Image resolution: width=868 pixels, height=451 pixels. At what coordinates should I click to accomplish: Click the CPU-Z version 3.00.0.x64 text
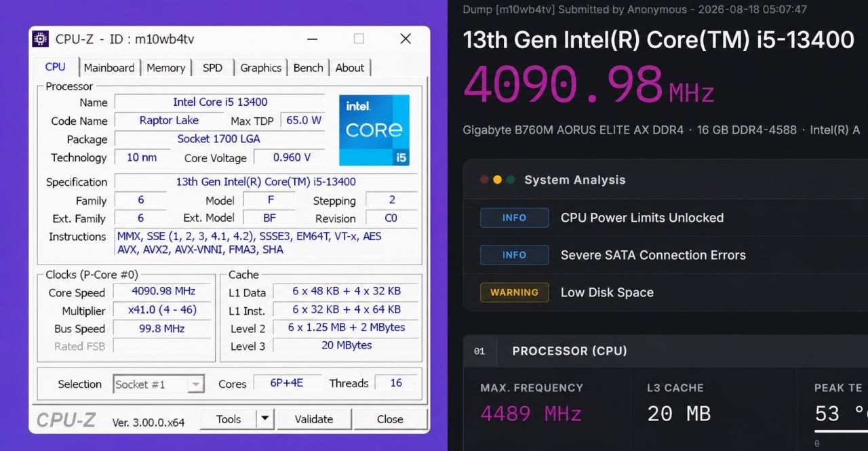tap(149, 422)
